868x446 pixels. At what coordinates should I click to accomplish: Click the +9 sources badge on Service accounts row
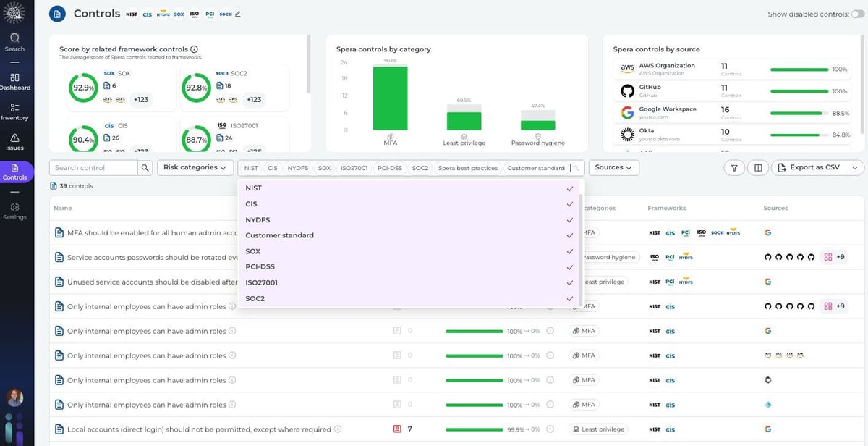pyautogui.click(x=835, y=257)
